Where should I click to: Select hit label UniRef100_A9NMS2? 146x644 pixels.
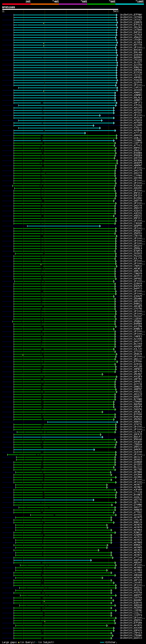(131, 93)
